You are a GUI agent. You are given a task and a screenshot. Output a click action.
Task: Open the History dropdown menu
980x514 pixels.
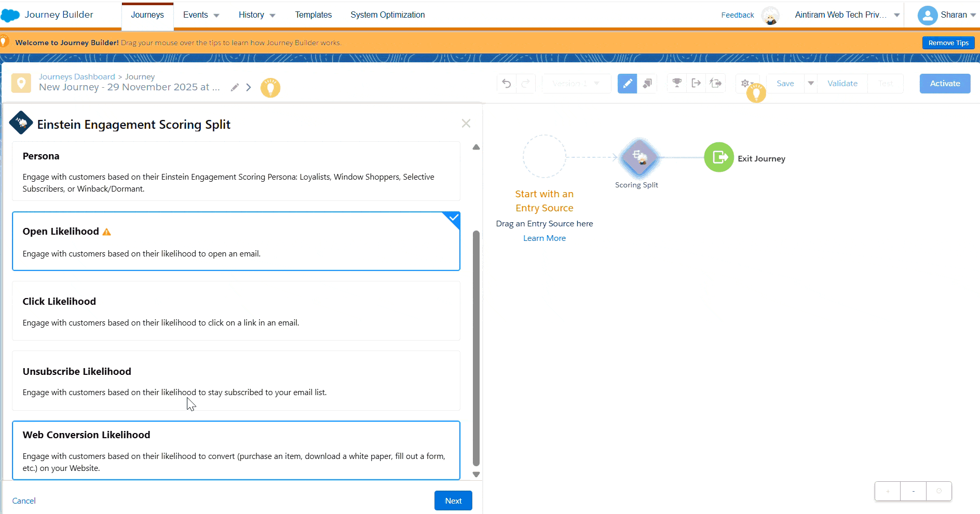[256, 15]
